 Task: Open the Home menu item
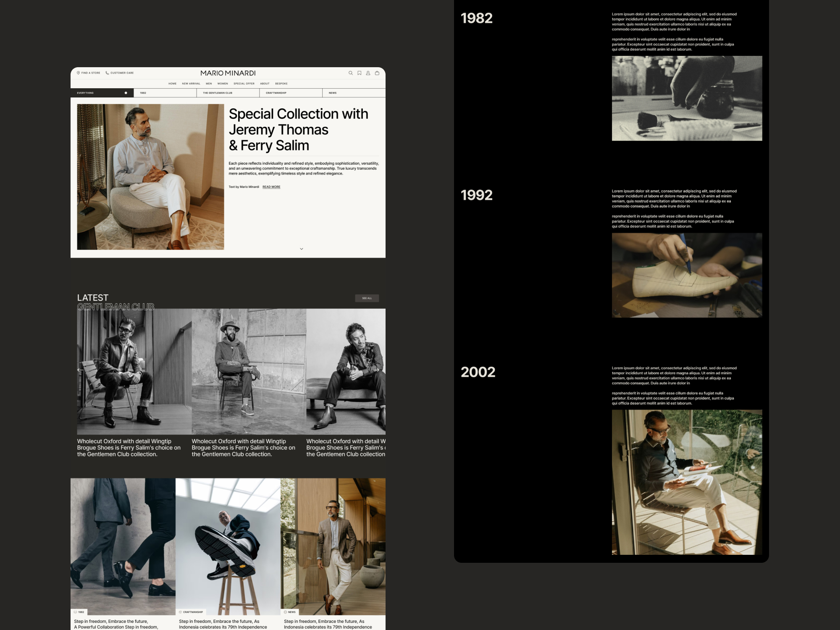(173, 84)
